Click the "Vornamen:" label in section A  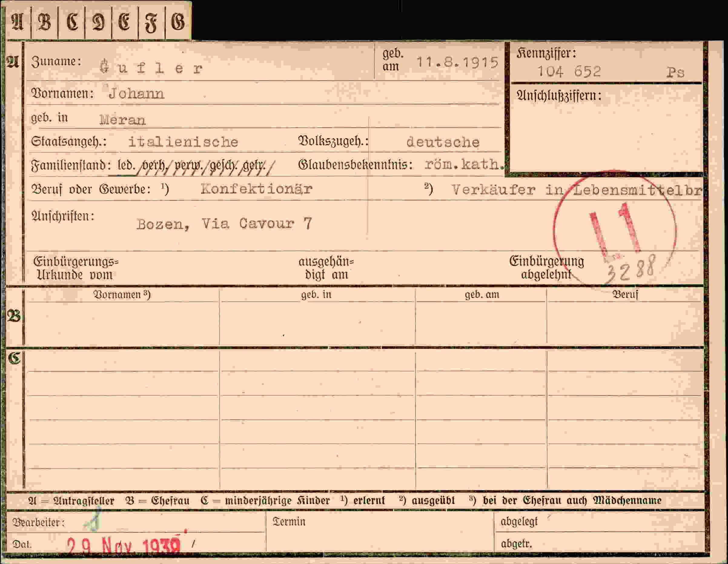tap(62, 94)
